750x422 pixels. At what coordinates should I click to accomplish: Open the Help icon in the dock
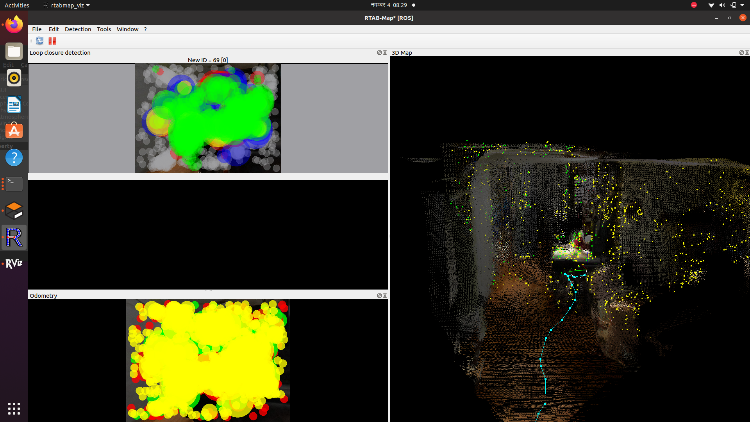[14, 157]
